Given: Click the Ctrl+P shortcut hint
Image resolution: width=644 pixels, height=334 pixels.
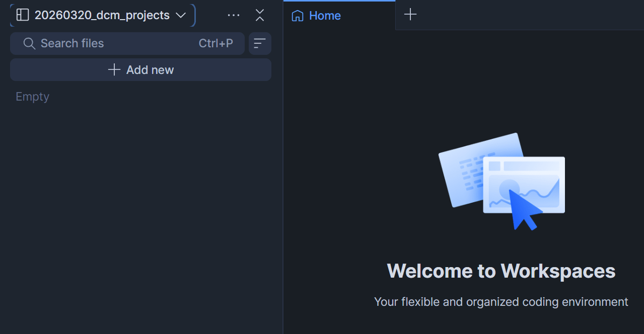Looking at the screenshot, I should tap(216, 43).
